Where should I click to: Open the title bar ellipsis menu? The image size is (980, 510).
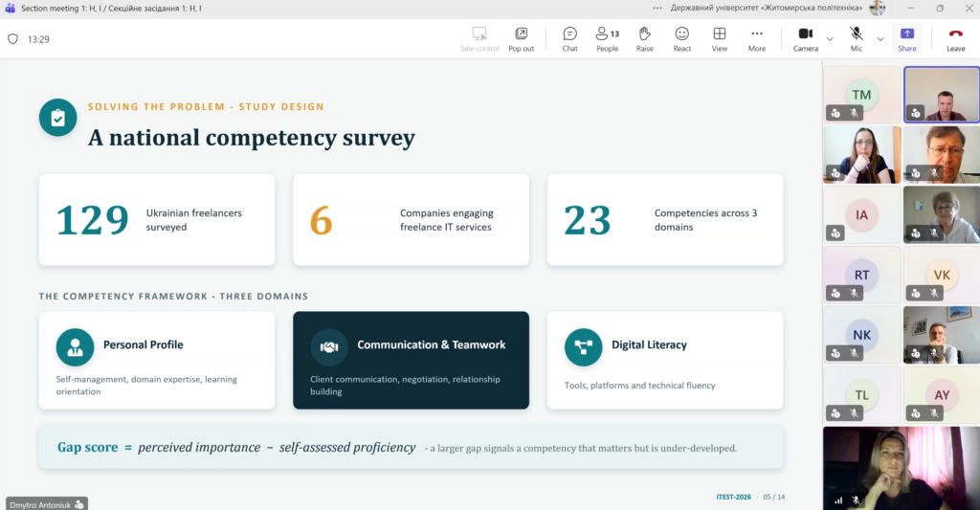657,8
